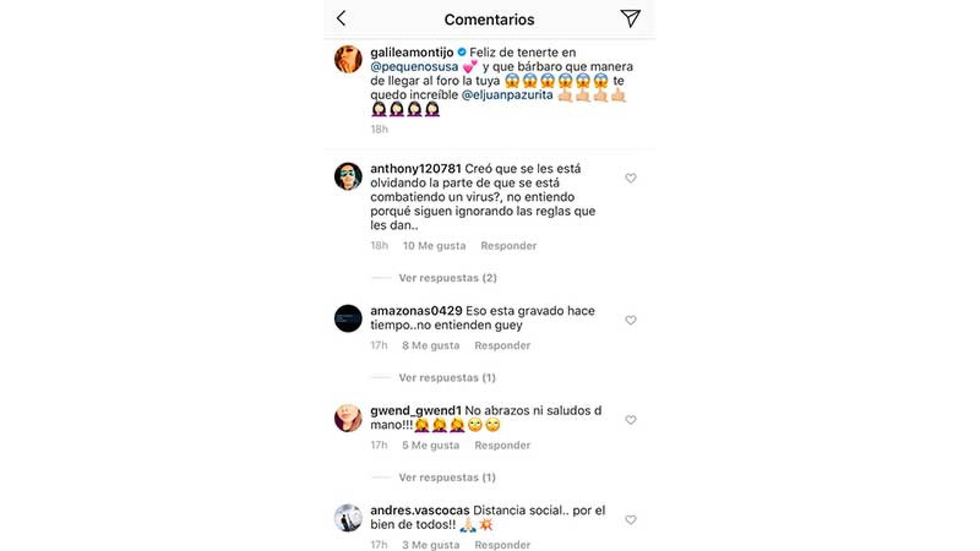980x551 pixels.
Task: Like gwend_gwend1's comment with the heart
Action: click(x=630, y=420)
